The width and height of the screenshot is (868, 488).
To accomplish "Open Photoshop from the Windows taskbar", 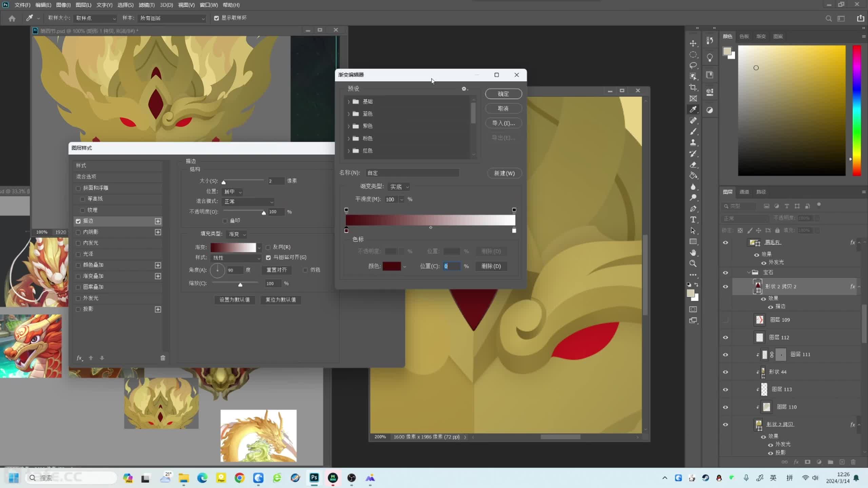I will pos(314,478).
